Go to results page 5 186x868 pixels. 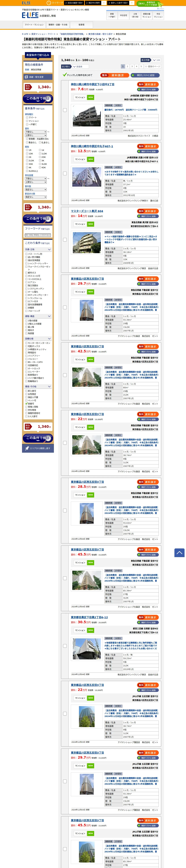click(x=141, y=66)
